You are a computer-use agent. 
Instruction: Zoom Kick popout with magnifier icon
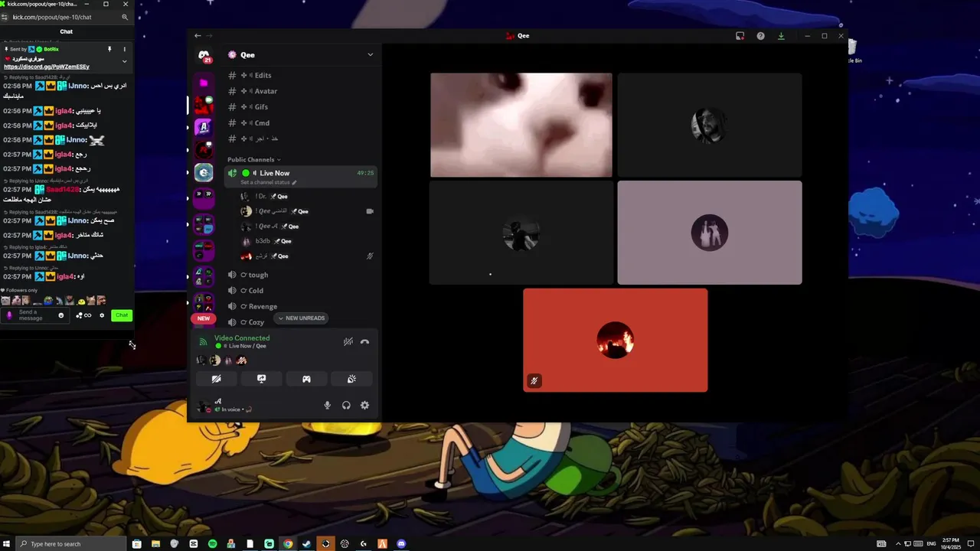tap(125, 17)
